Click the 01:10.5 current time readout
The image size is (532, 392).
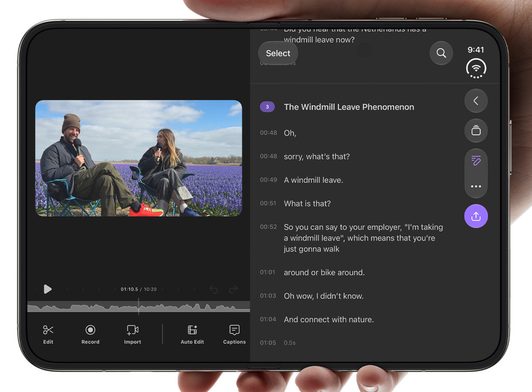click(129, 289)
